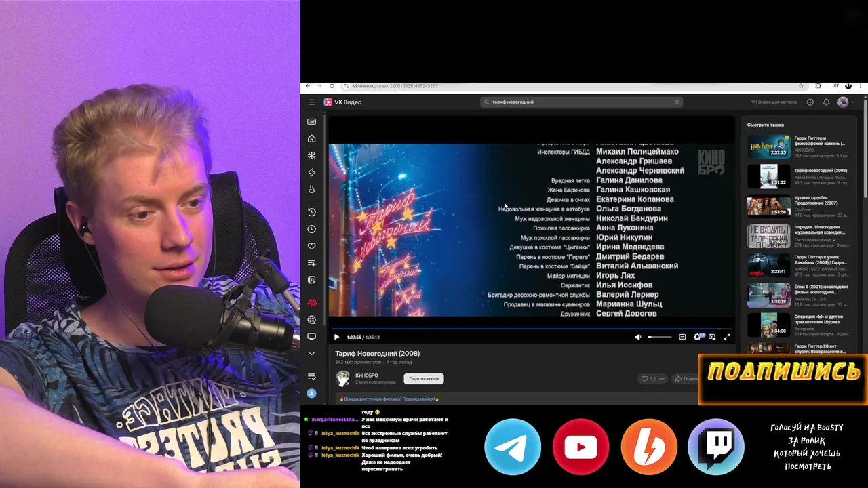The width and height of the screenshot is (868, 488).
Task: Go forward in the browser
Action: pos(319,86)
